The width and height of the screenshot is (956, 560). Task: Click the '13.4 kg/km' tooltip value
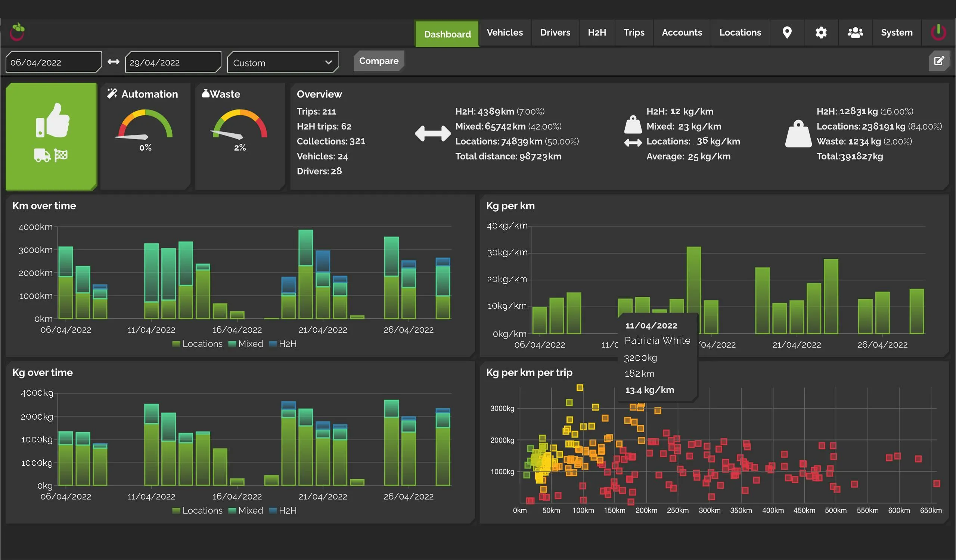[649, 390]
